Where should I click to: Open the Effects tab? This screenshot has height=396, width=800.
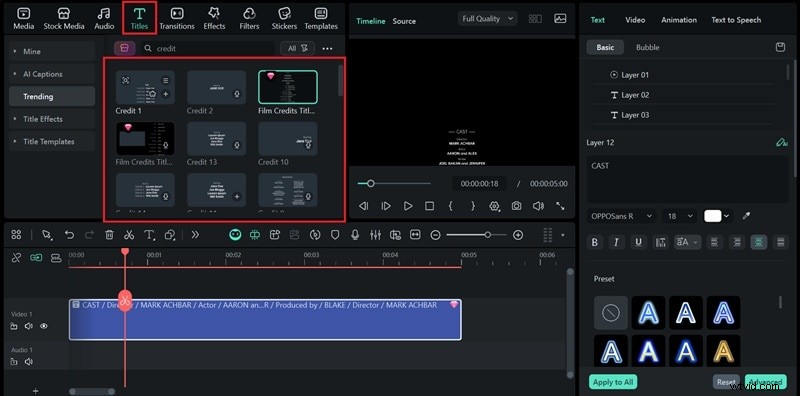214,18
